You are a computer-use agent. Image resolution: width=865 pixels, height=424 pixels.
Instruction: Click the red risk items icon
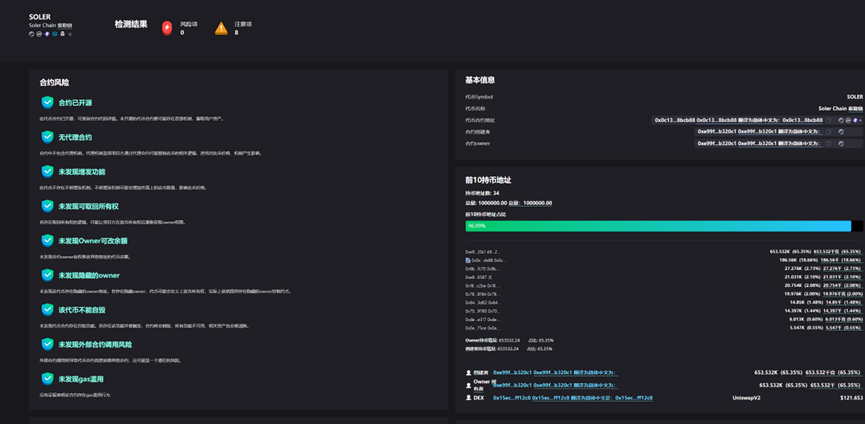[x=167, y=28]
